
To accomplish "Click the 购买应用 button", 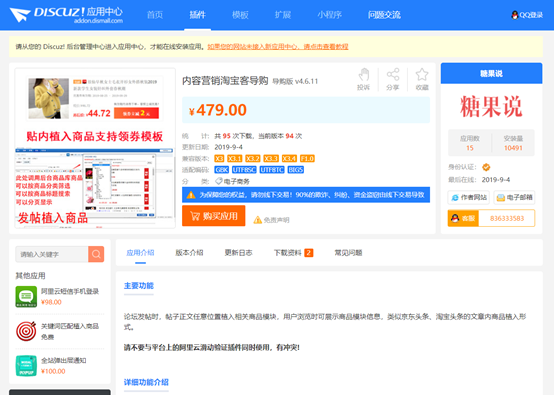I will (x=213, y=216).
